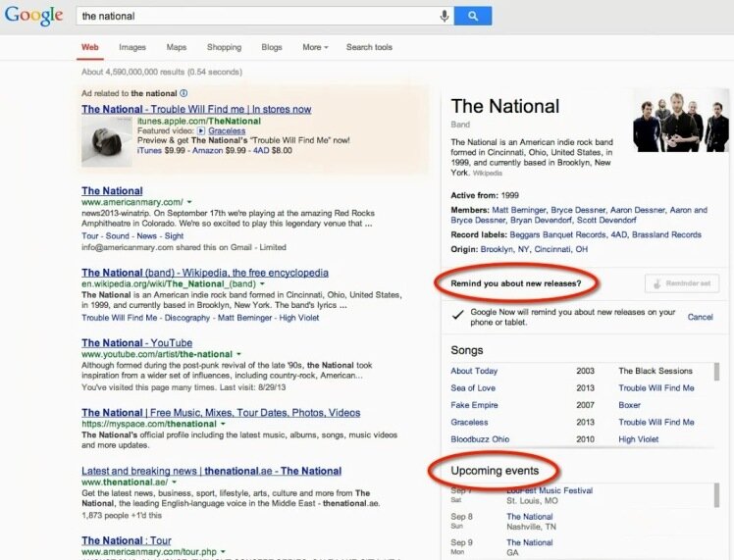Cancel the Google Now reminder
734x560 pixels.
pos(700,317)
